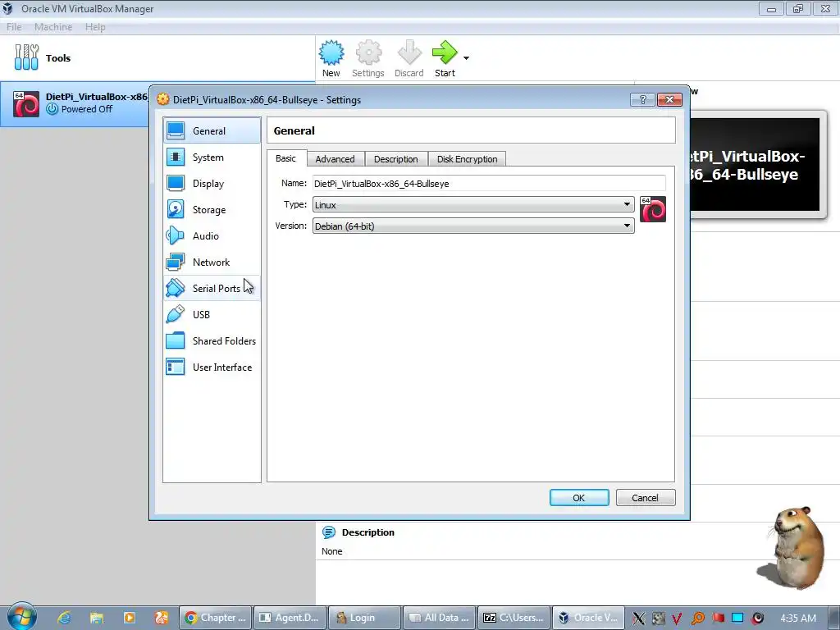Confirm settings with the OK button
The image size is (840, 630).
tap(579, 498)
